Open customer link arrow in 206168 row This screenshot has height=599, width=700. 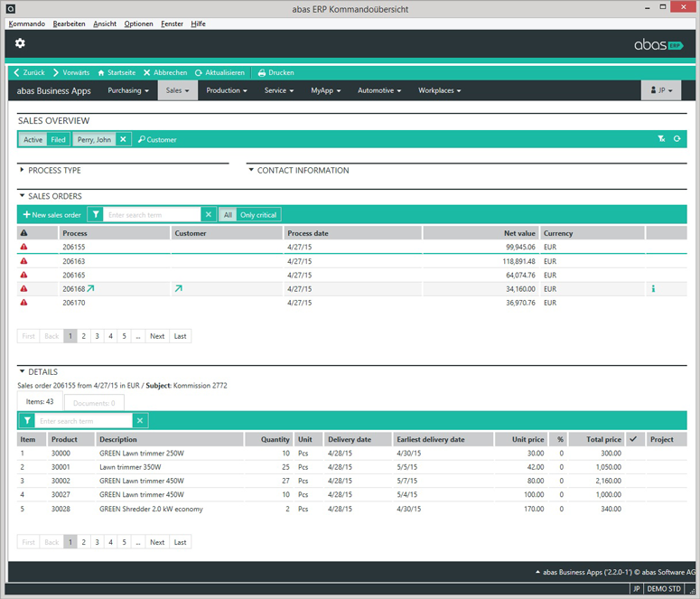click(179, 288)
